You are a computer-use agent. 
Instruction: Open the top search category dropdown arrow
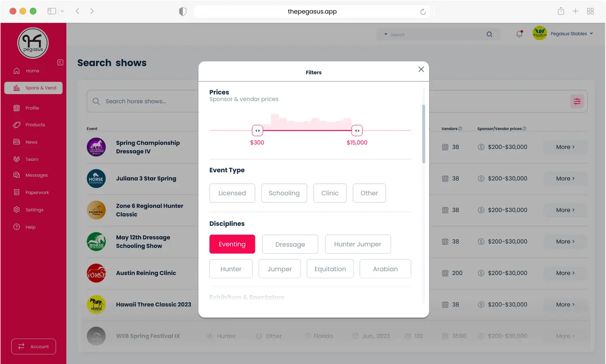[x=386, y=34]
